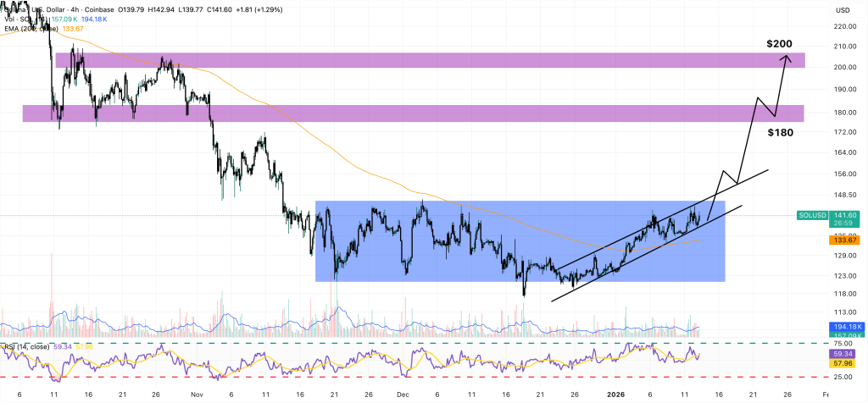The width and height of the screenshot is (868, 403).
Task: Click the arrowhead of projected price path
Action: [x=789, y=58]
